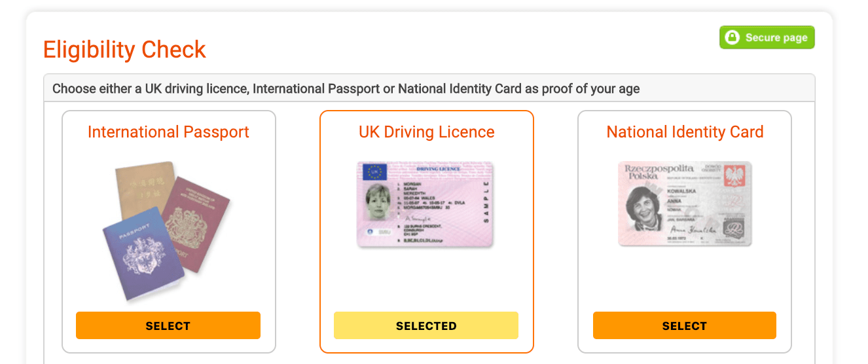
Task: Click the portrait photo on the driving licence
Action: tap(379, 202)
